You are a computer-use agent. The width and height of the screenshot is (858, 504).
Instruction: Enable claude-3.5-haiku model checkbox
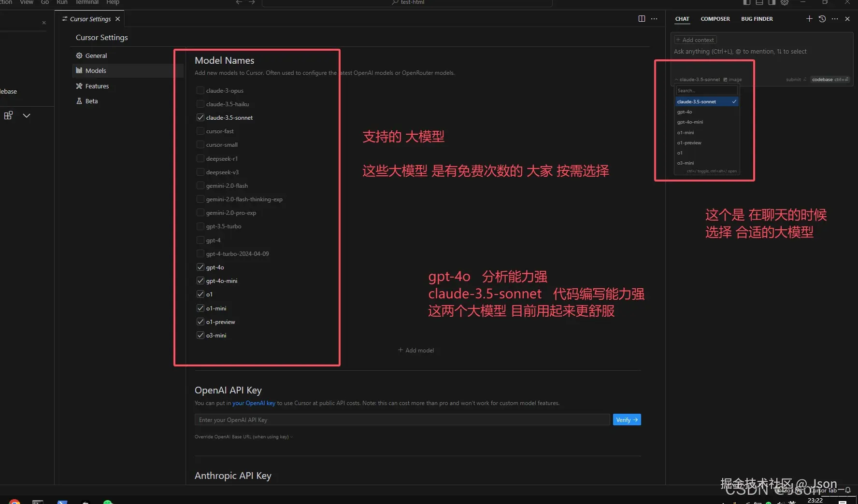pyautogui.click(x=200, y=104)
